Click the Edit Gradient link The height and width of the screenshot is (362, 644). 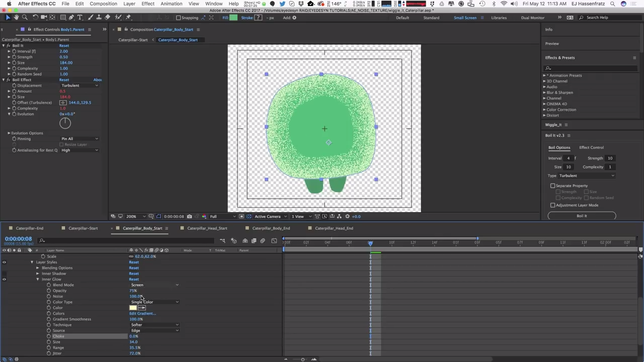coord(142,313)
